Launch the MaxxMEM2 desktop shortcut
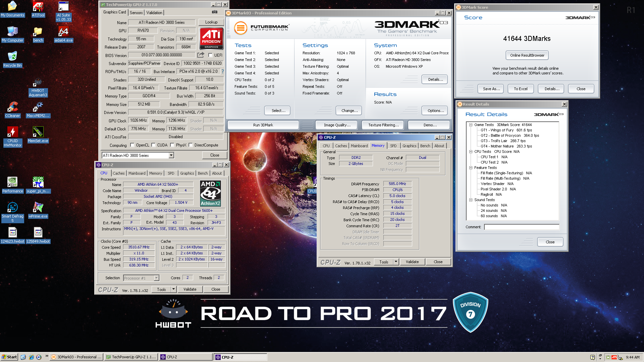This screenshot has height=362, width=644. [x=38, y=110]
